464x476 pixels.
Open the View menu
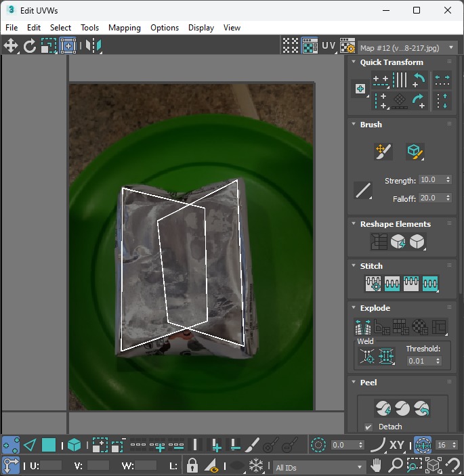pos(232,28)
